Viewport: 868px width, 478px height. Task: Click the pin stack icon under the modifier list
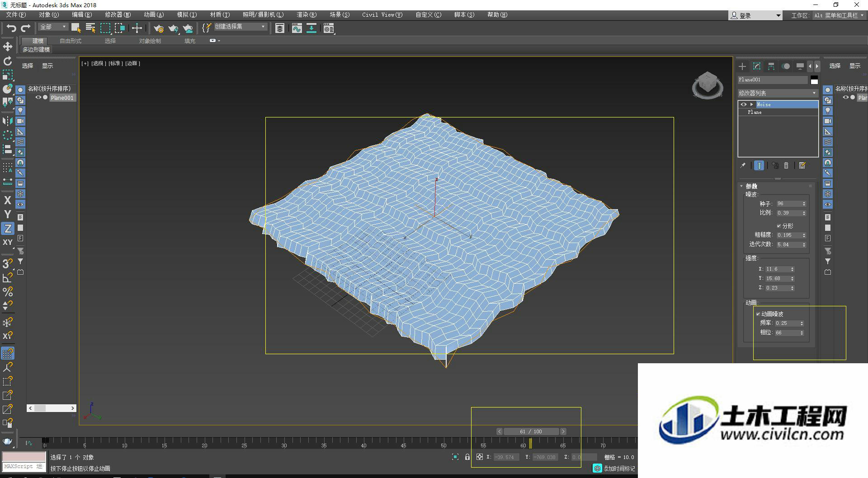(743, 165)
